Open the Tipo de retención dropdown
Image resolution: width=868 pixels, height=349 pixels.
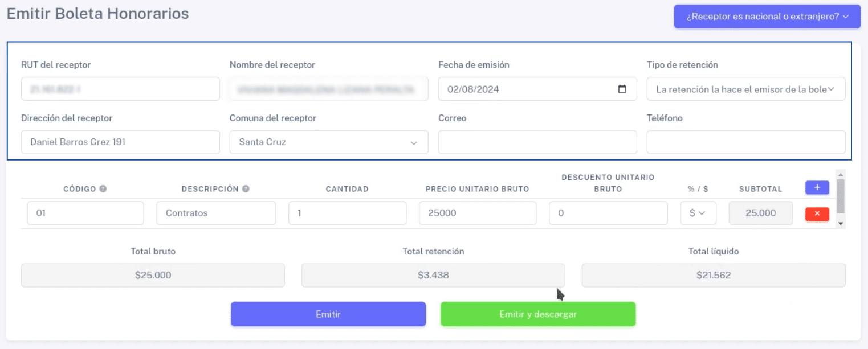pos(746,89)
